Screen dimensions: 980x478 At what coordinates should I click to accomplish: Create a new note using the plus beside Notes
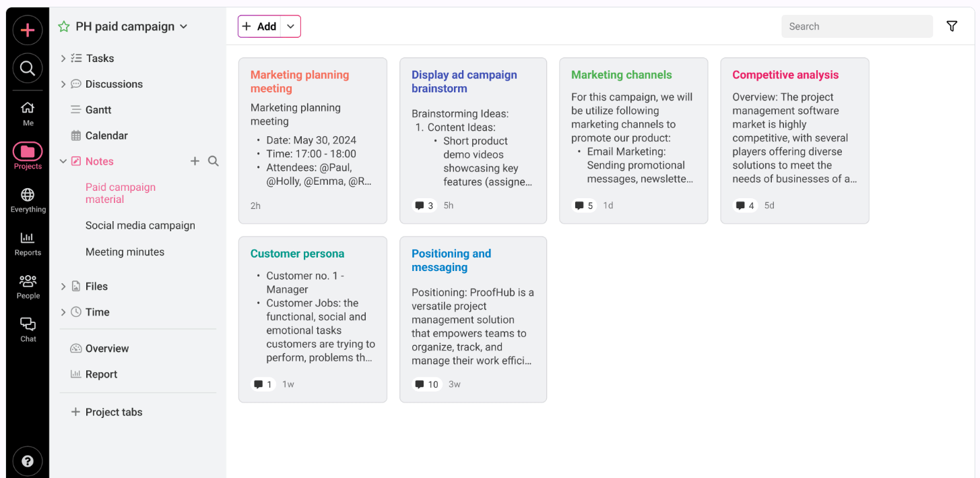point(195,161)
